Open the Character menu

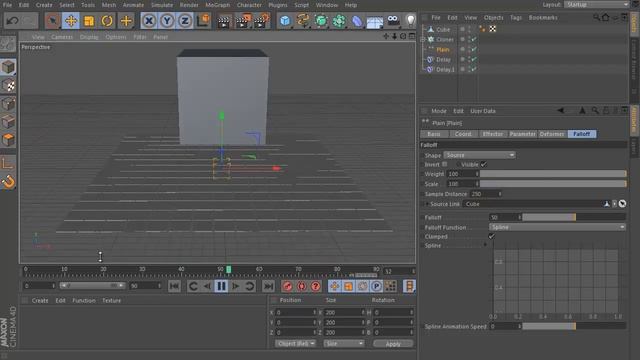249,5
